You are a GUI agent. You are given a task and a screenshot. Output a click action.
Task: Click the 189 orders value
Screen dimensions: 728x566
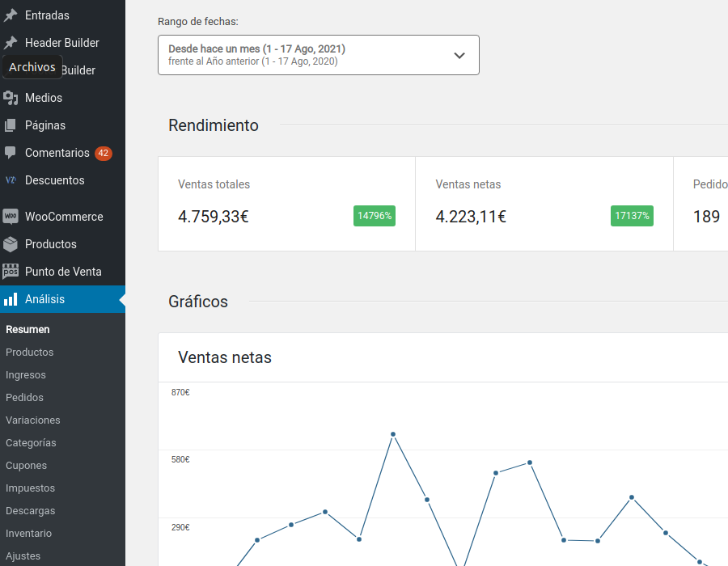coord(706,217)
